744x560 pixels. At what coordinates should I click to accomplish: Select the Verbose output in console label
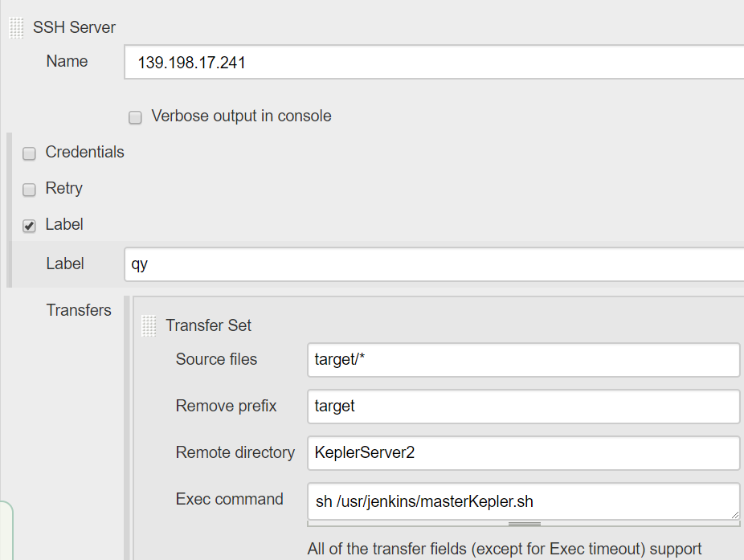(241, 116)
